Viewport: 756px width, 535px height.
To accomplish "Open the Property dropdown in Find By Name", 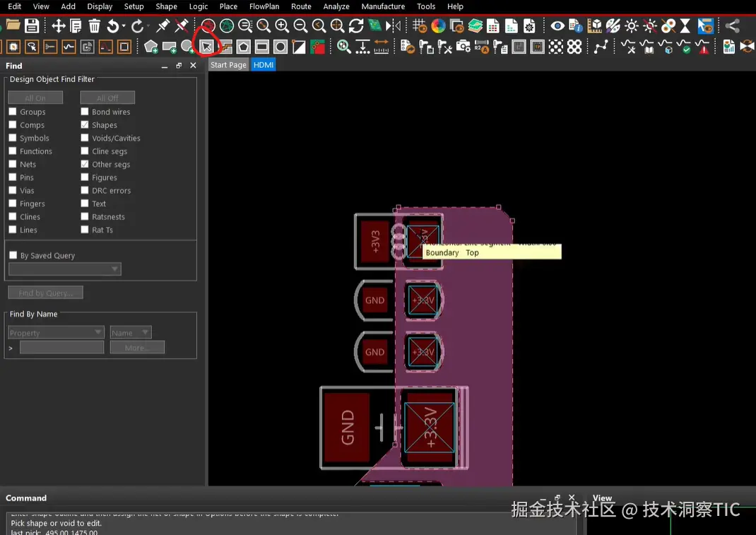I will click(x=56, y=332).
